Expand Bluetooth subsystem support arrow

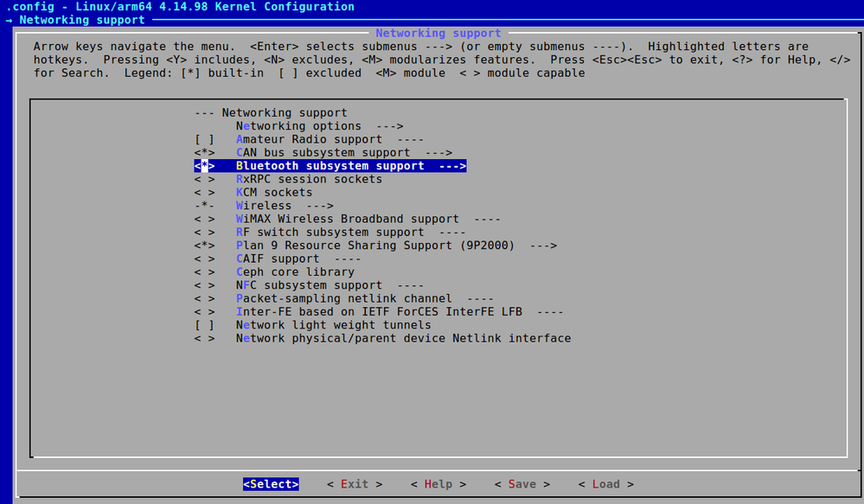(x=452, y=166)
